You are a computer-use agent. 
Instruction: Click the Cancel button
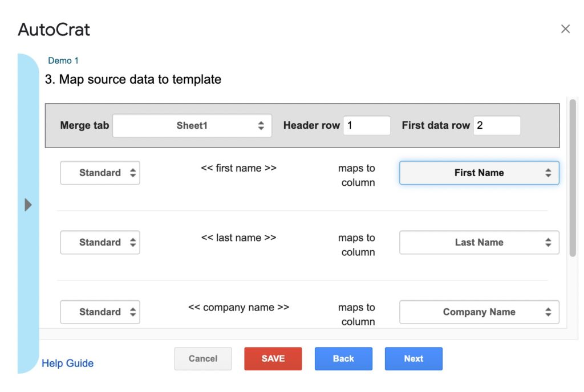tap(203, 358)
